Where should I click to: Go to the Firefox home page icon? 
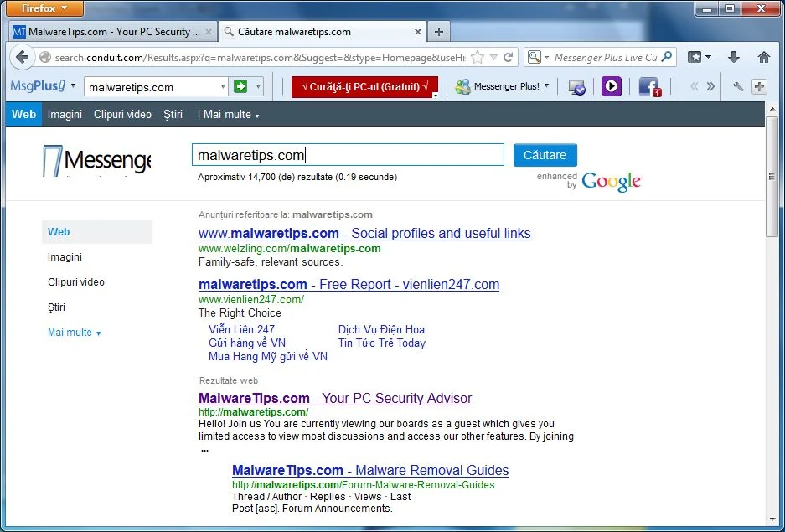tap(763, 58)
